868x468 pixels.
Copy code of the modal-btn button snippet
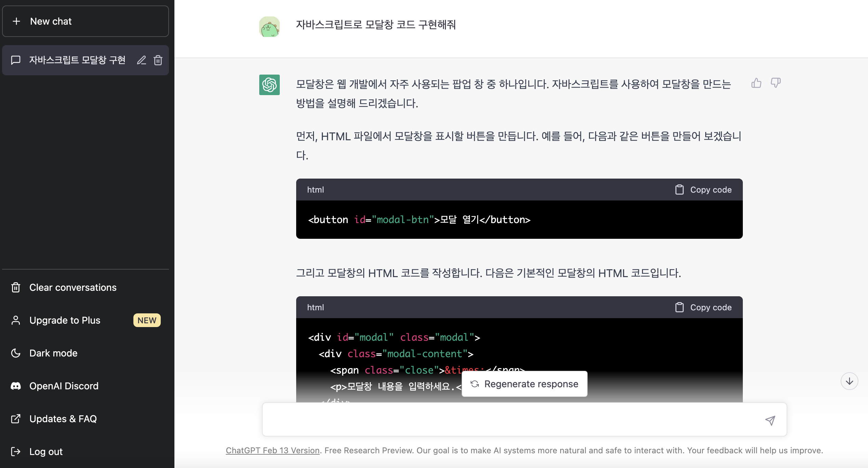point(703,190)
